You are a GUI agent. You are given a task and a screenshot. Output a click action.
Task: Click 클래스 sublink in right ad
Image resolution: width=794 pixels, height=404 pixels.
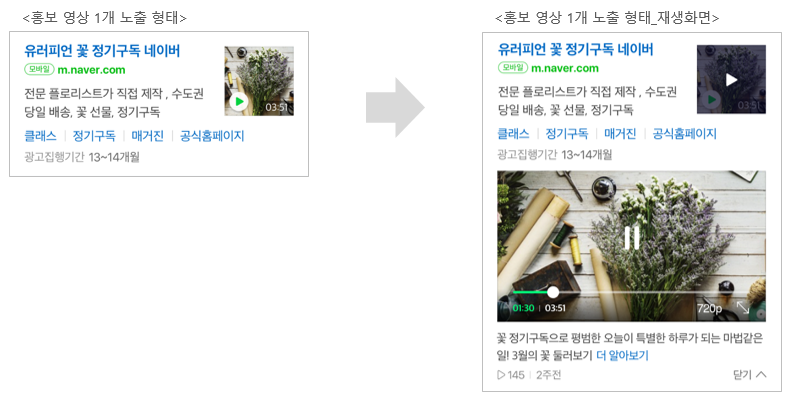click(x=513, y=134)
